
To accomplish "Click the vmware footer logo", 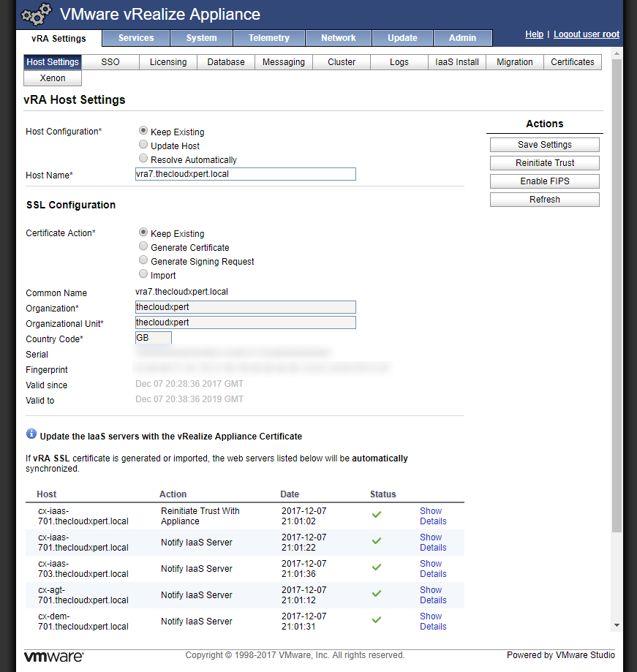I will [53, 656].
